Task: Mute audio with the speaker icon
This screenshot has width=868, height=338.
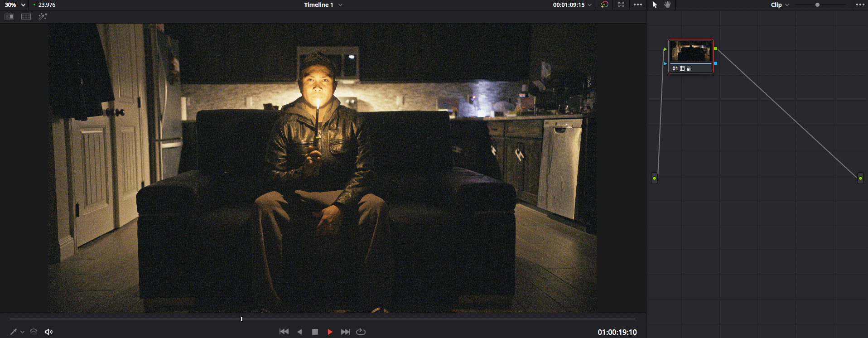Action: pos(48,332)
